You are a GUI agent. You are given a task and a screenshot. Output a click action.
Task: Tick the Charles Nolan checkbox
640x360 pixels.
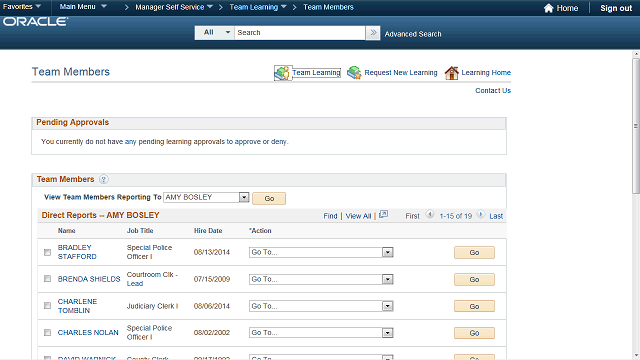click(47, 333)
